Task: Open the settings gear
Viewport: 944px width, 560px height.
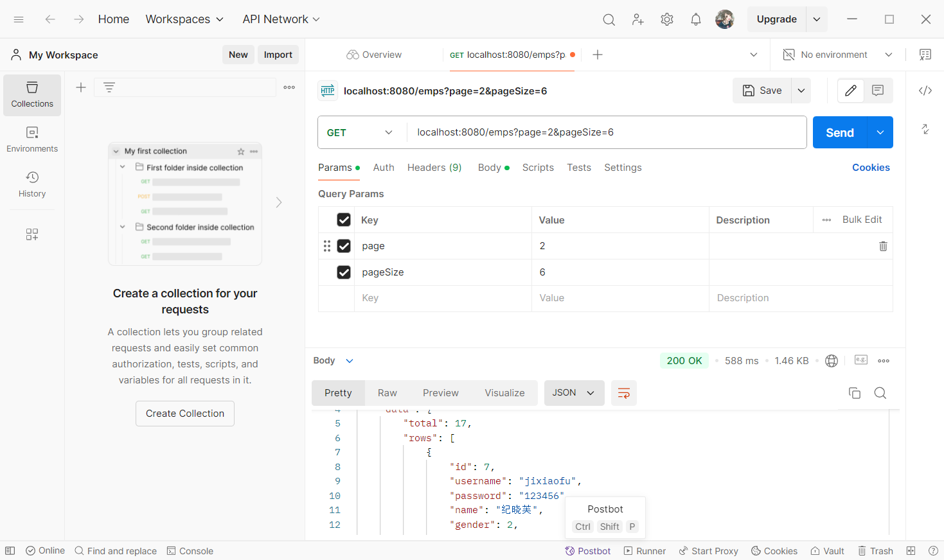Action: click(x=667, y=19)
